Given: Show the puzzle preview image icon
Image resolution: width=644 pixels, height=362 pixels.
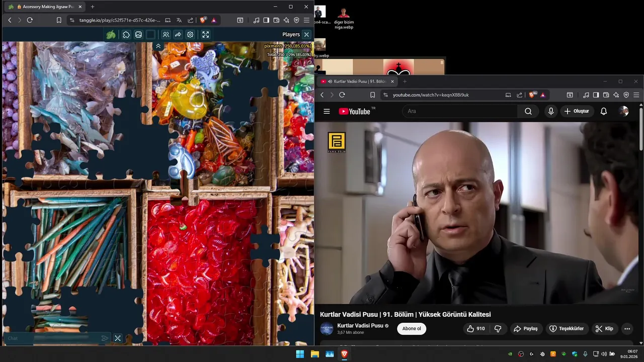Looking at the screenshot, I should click(138, 35).
